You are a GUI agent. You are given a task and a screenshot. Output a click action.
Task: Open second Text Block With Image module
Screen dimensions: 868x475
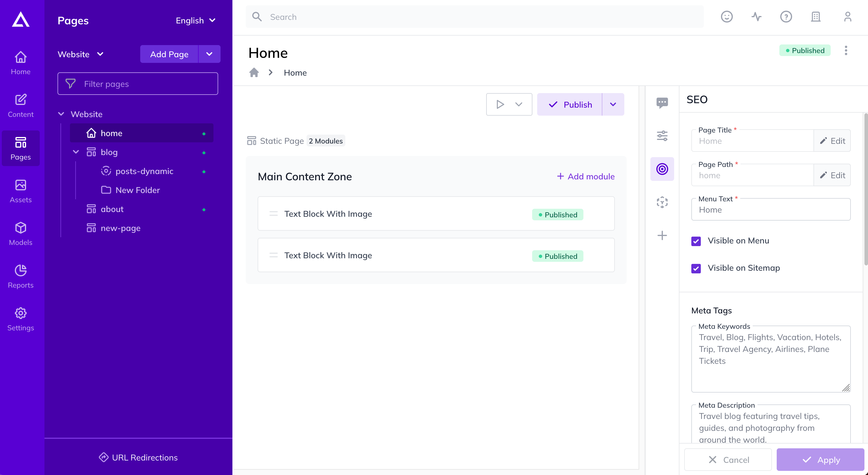436,255
